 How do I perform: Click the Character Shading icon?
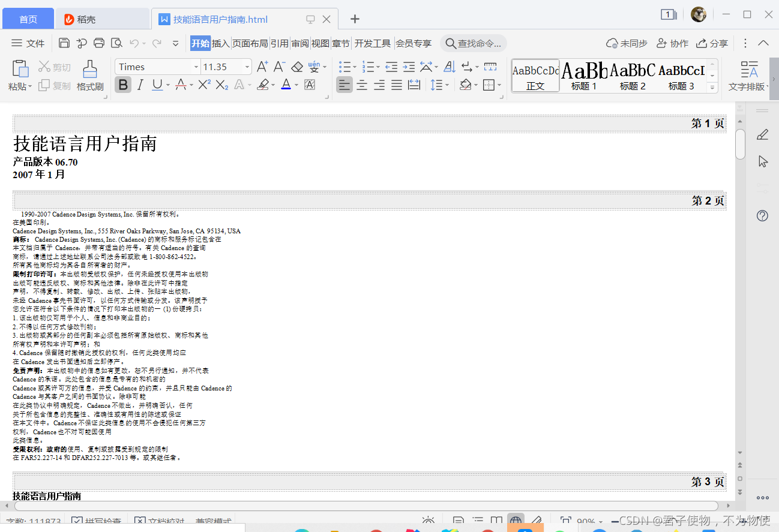pyautogui.click(x=310, y=85)
